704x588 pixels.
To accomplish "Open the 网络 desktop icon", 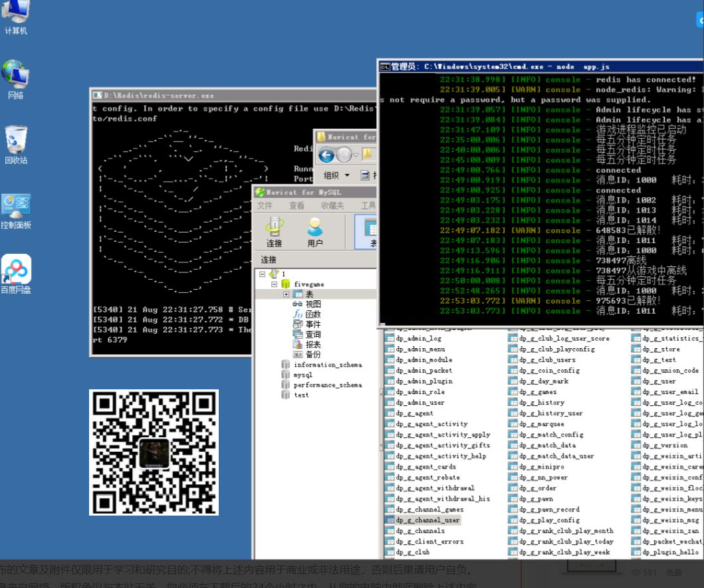I will [x=15, y=80].
